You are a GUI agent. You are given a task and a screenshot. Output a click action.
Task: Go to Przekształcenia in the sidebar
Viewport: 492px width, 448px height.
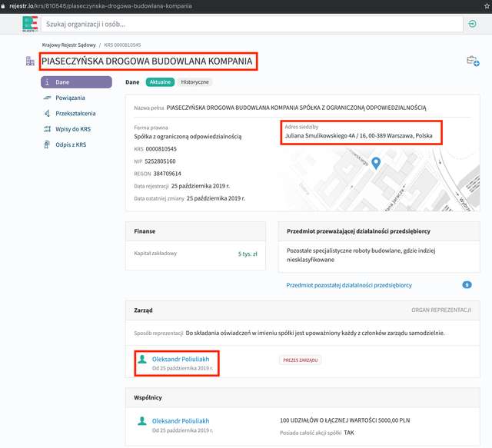[75, 113]
